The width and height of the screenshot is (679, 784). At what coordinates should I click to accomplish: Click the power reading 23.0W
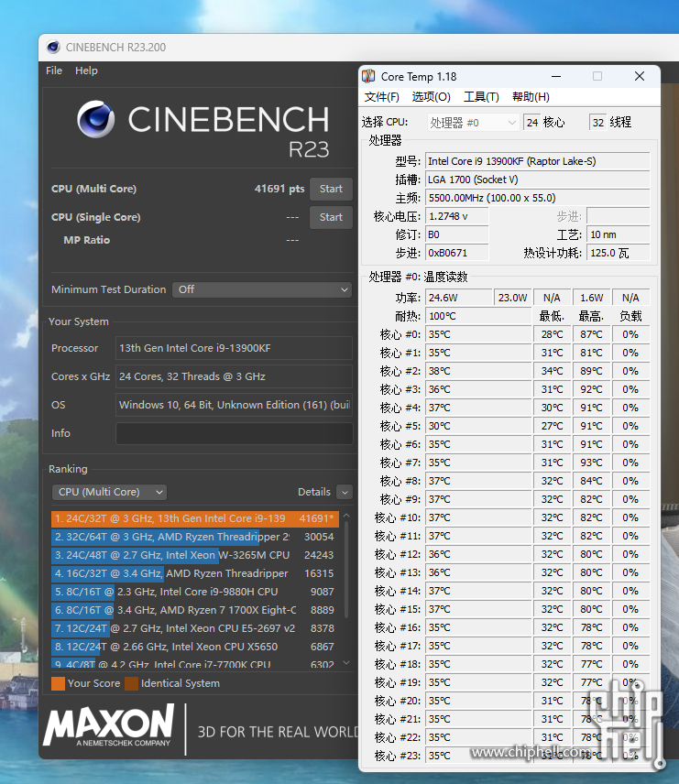pyautogui.click(x=512, y=298)
